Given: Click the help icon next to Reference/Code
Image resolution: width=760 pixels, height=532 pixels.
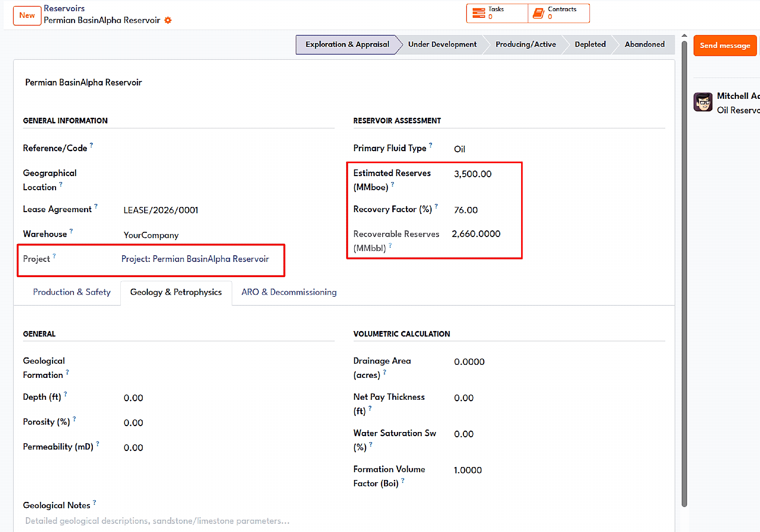Looking at the screenshot, I should (91, 145).
